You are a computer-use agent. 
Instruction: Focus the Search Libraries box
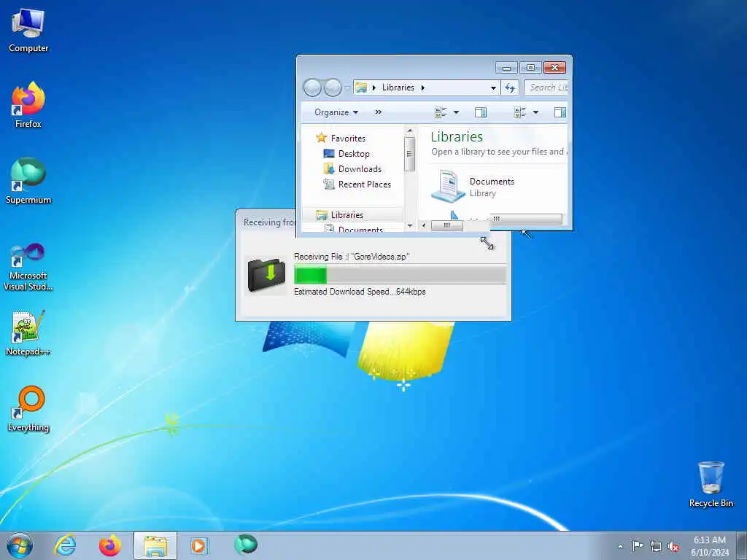coord(546,87)
